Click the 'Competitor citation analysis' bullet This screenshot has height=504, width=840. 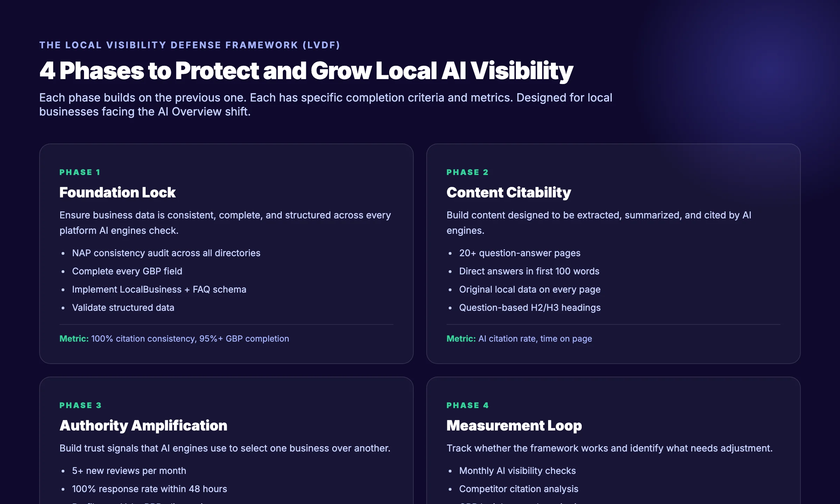click(x=519, y=489)
